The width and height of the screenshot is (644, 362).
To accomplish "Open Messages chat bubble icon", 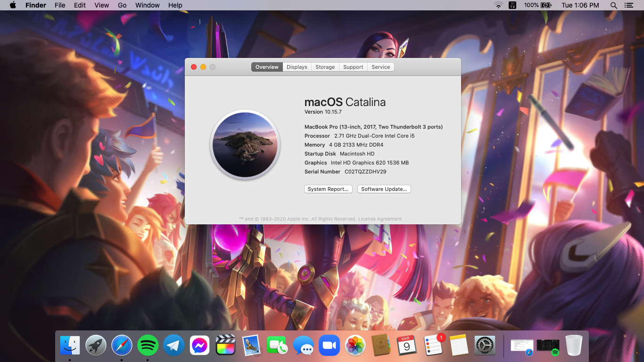I will coord(303,346).
